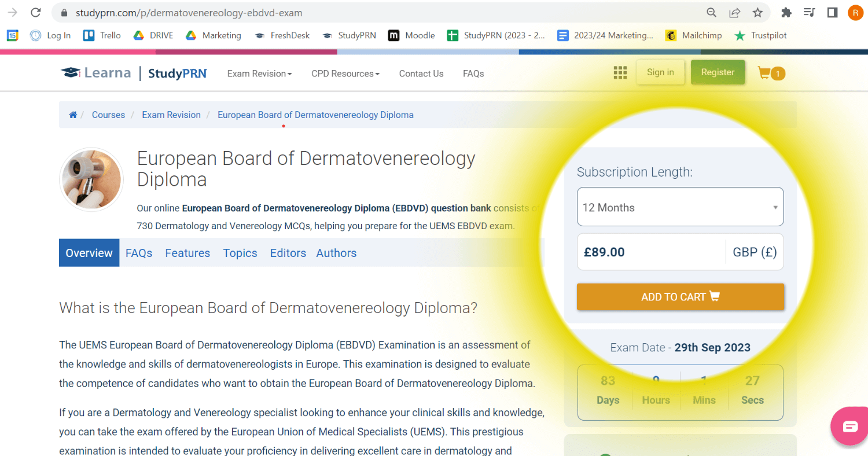
Task: Click European Board of Dermatovenereology Diploma breadcrumb
Action: point(315,115)
